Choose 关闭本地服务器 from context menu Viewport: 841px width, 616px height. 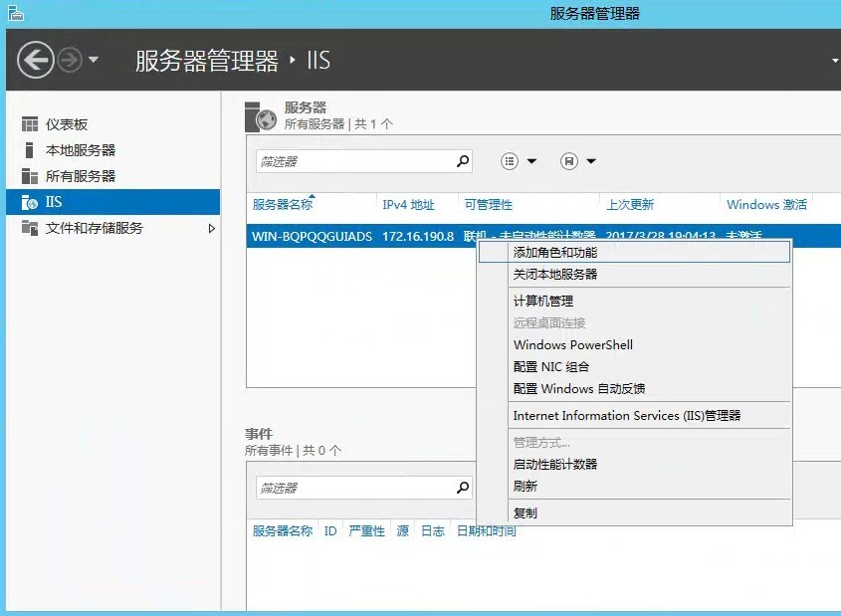[x=635, y=275]
